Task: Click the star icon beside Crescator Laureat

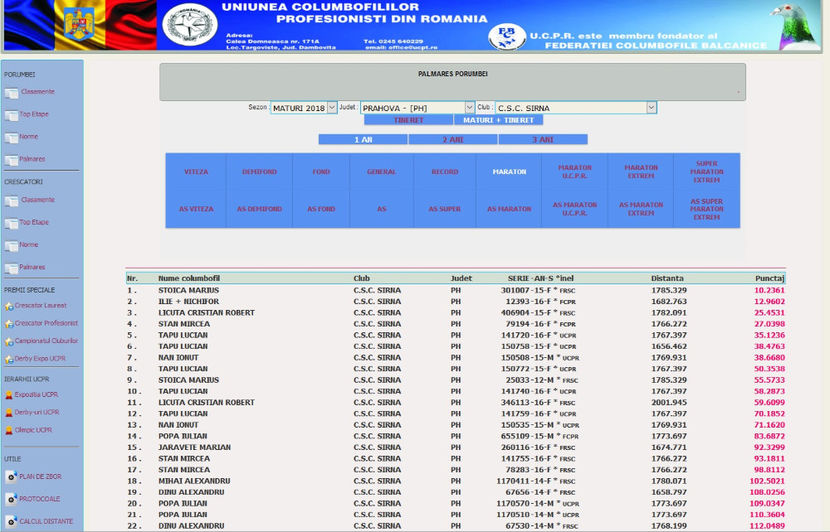Action: point(9,306)
